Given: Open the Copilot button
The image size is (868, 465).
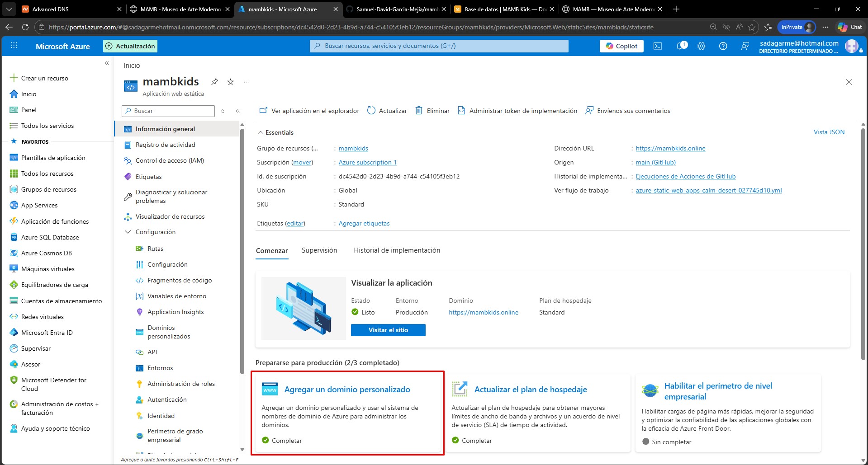Looking at the screenshot, I should click(x=621, y=46).
